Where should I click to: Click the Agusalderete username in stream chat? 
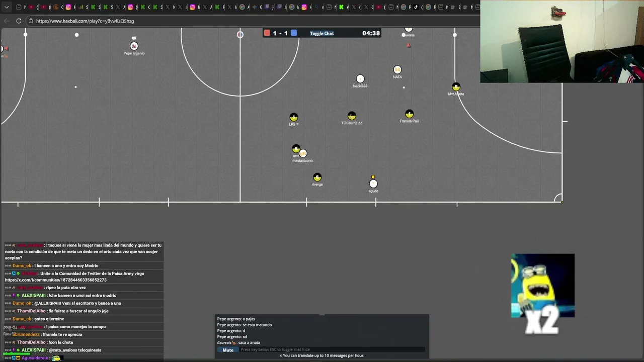pyautogui.click(x=35, y=358)
